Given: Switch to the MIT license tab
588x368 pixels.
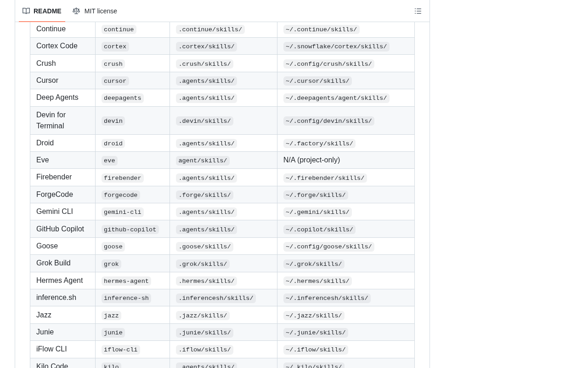Looking at the screenshot, I should coord(95,11).
